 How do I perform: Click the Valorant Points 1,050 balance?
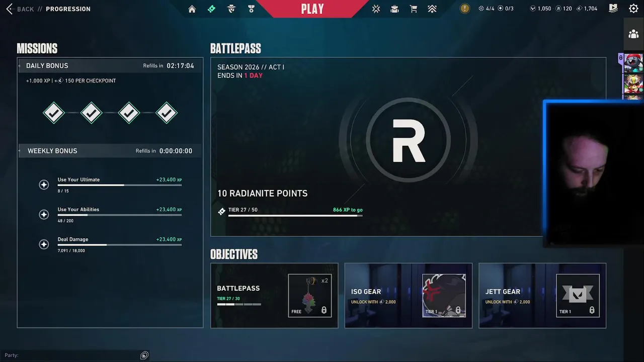click(540, 9)
